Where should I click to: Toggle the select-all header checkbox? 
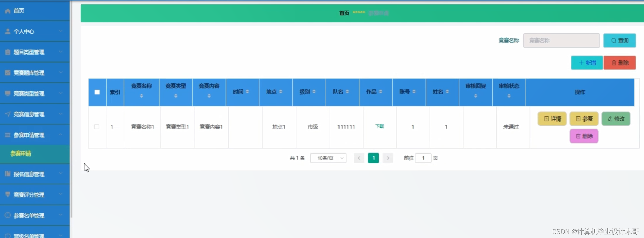pyautogui.click(x=97, y=92)
